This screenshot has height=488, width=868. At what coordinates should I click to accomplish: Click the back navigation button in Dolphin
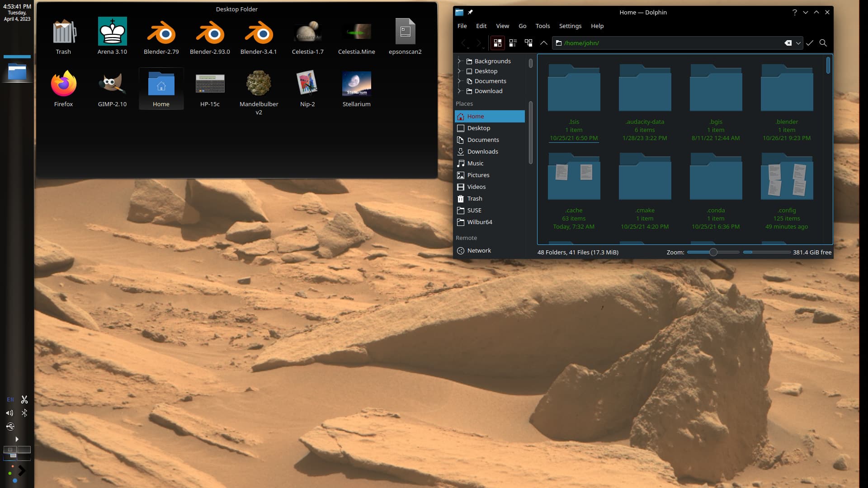point(464,43)
